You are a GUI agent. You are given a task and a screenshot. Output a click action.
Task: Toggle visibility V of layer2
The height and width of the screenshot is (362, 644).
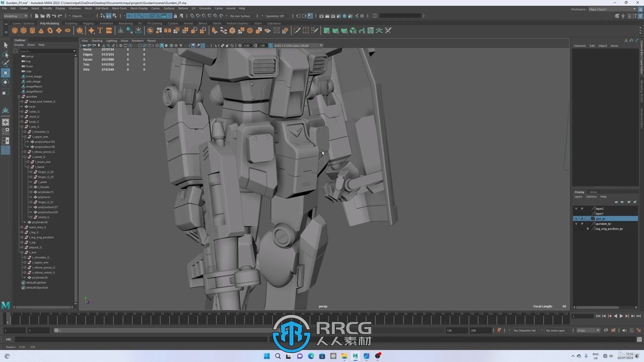[576, 209]
